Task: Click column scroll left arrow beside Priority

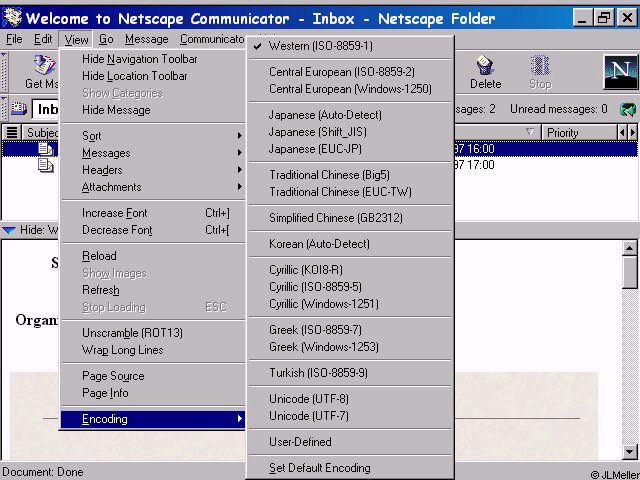Action: (x=622, y=132)
